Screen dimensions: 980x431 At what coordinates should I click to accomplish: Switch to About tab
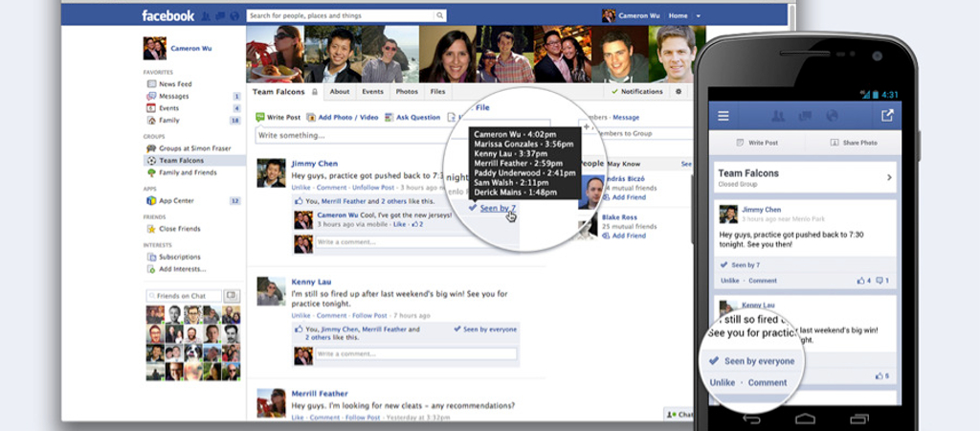click(340, 91)
